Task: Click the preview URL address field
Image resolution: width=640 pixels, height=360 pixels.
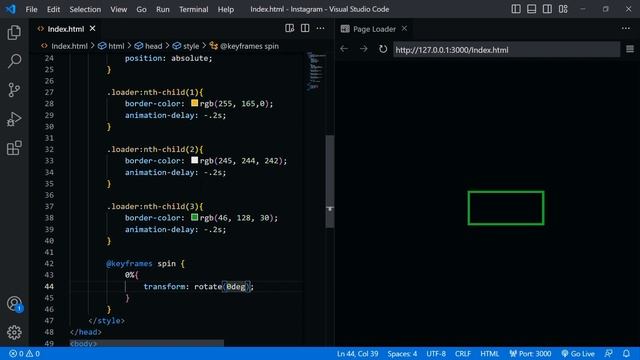Action: (x=507, y=50)
